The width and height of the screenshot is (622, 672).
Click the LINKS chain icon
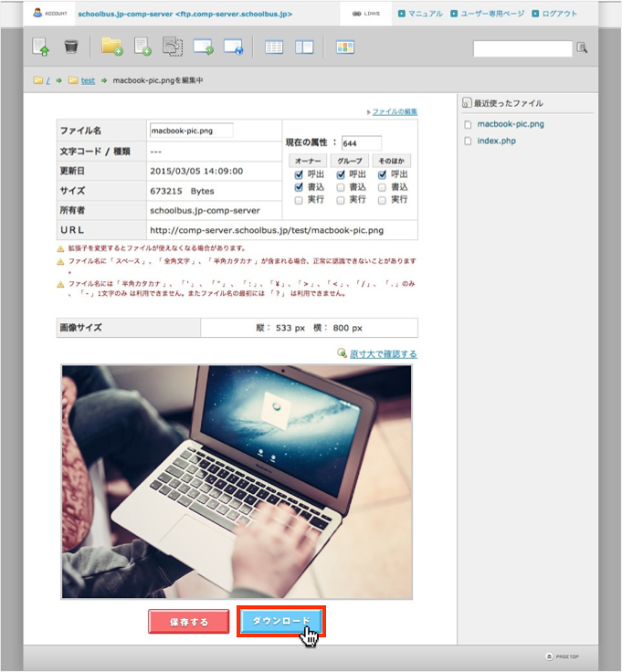tap(356, 14)
